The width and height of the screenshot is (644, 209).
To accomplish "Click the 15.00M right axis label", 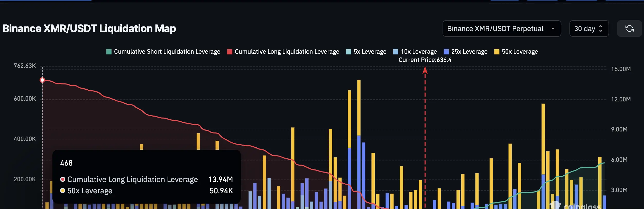I will 621,69.
